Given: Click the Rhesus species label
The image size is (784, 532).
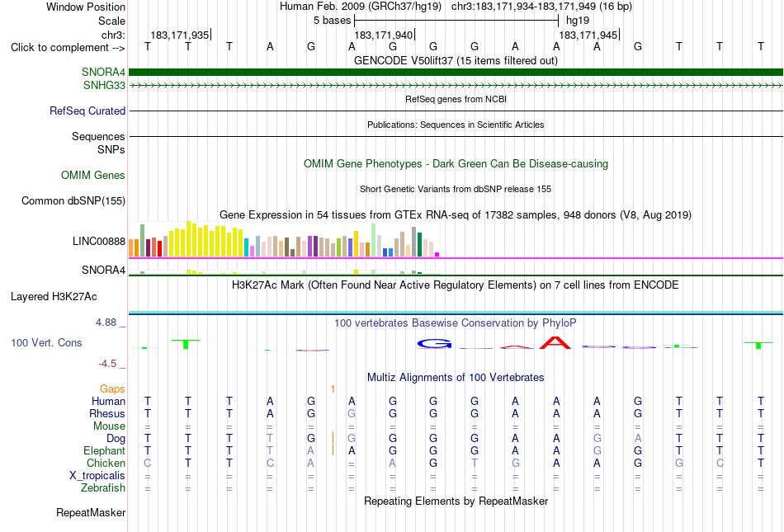Looking at the screenshot, I should coord(107,413).
